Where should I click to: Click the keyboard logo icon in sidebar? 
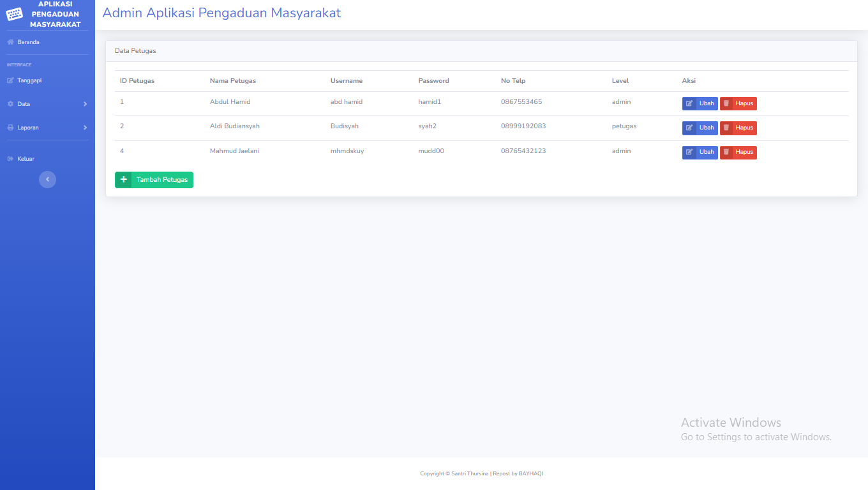click(x=14, y=14)
